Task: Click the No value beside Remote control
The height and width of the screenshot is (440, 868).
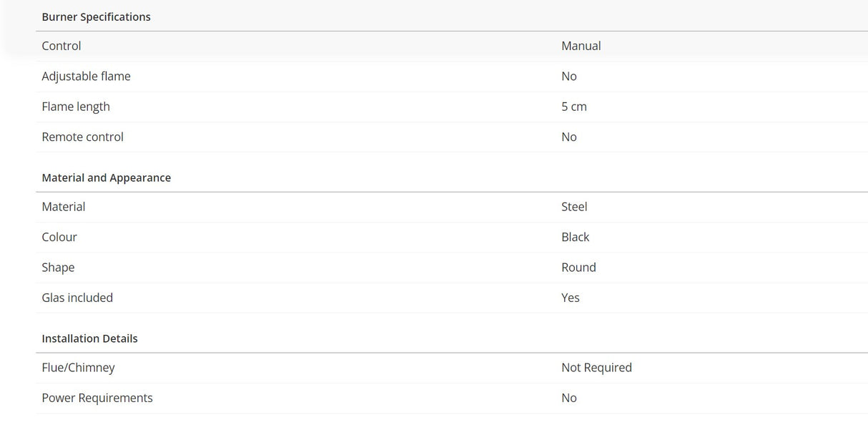Action: (568, 137)
